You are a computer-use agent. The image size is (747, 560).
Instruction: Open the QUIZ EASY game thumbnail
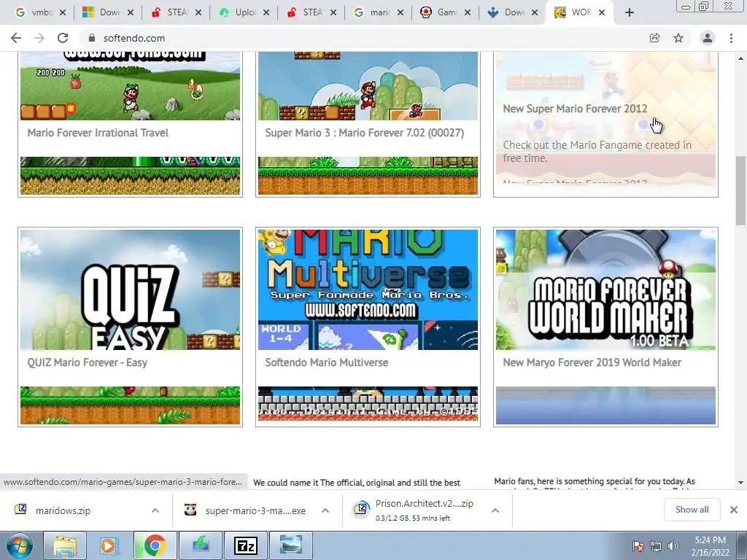pyautogui.click(x=130, y=289)
